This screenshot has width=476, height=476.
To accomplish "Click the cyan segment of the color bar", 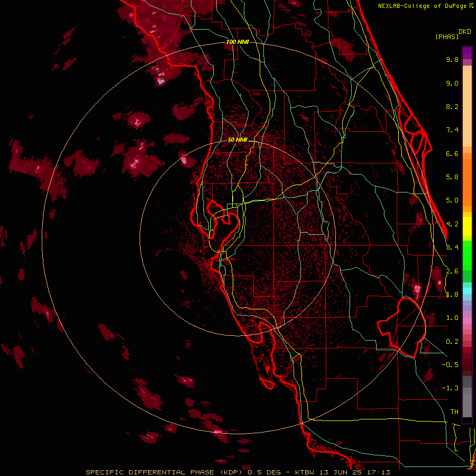I will click(x=467, y=291).
